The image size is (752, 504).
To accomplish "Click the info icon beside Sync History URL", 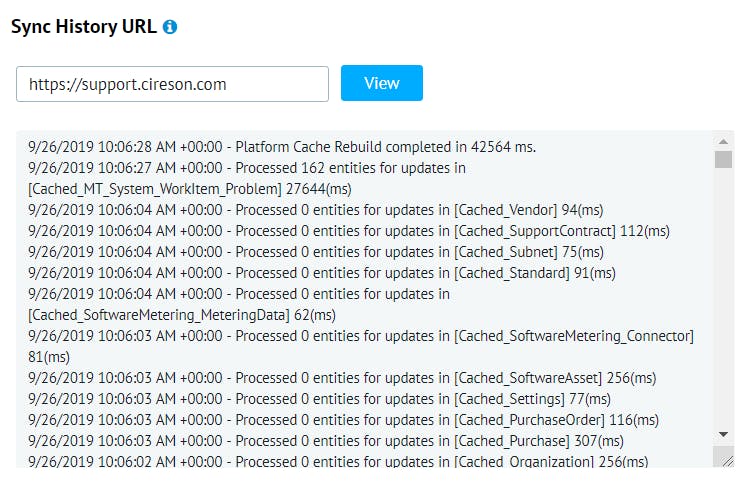I will click(170, 27).
